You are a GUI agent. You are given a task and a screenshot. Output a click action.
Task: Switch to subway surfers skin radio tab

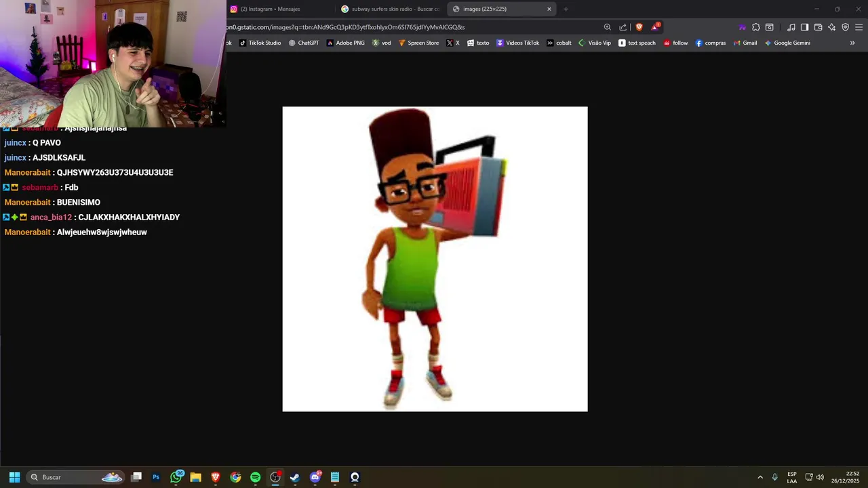(390, 9)
